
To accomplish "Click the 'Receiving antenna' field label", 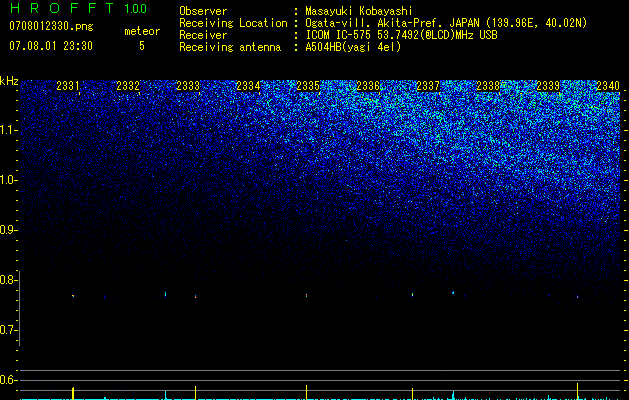I will point(230,47).
